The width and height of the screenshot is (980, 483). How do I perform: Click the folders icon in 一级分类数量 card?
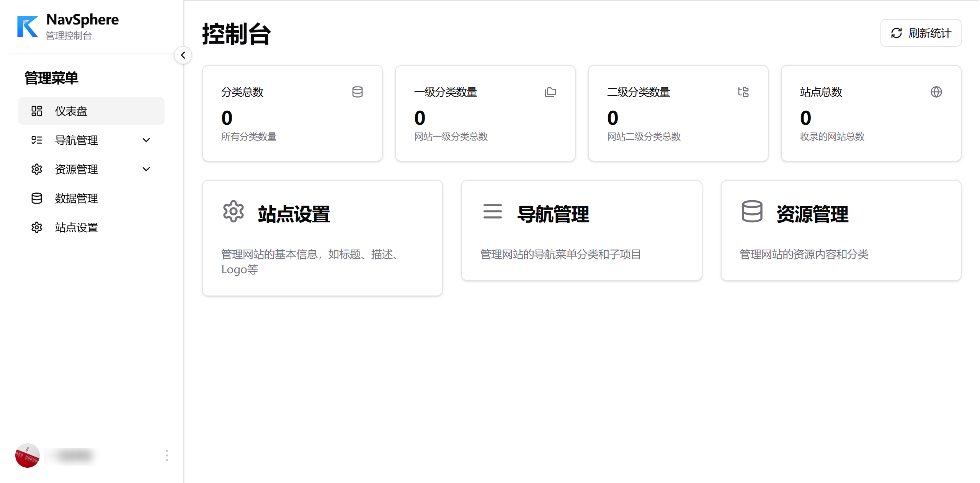[550, 92]
